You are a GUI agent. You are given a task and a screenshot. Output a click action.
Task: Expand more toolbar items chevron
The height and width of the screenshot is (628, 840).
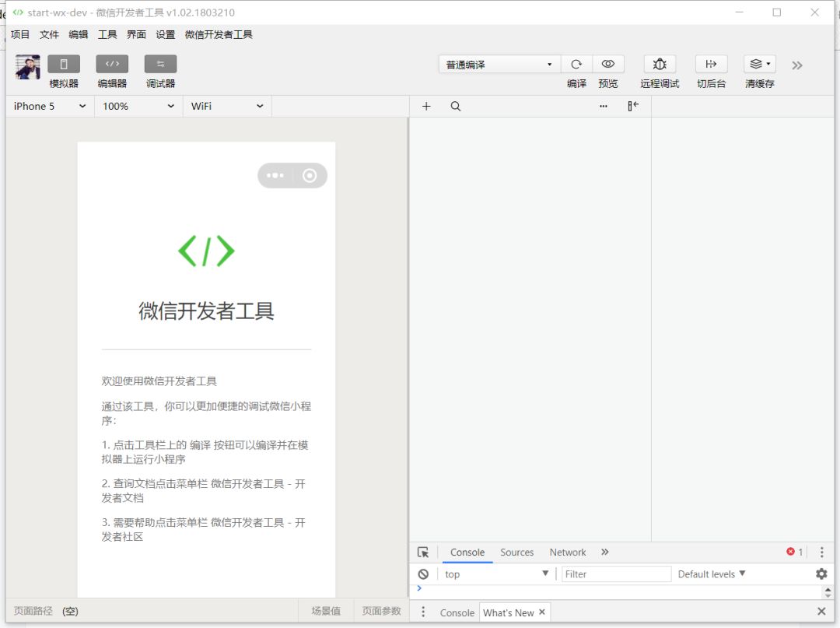tap(797, 65)
